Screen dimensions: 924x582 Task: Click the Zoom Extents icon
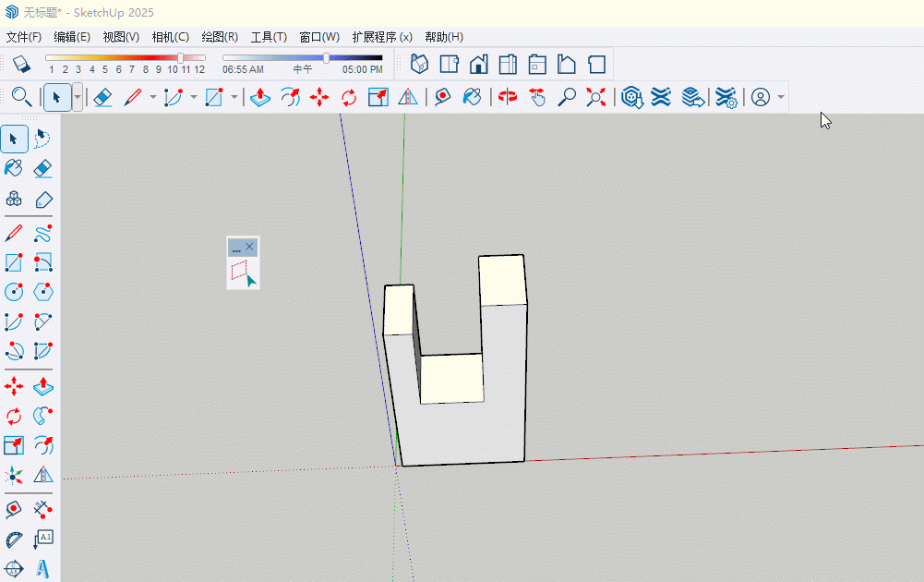click(596, 97)
